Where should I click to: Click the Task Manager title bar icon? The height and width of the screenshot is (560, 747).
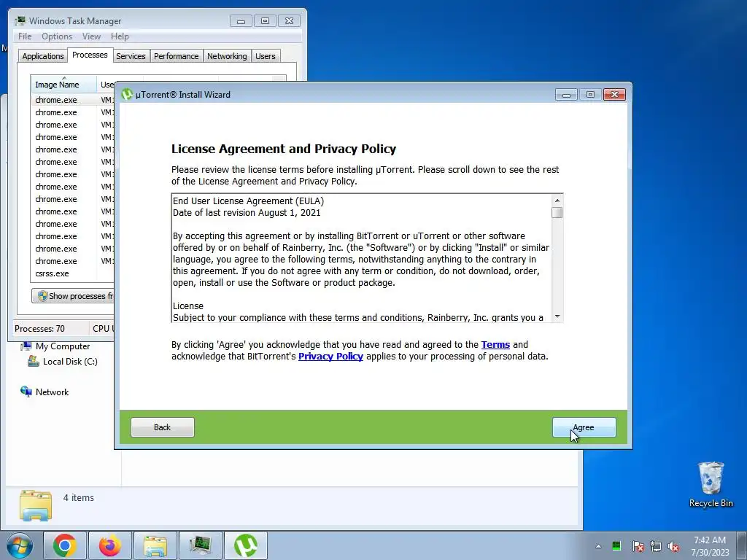pyautogui.click(x=20, y=20)
